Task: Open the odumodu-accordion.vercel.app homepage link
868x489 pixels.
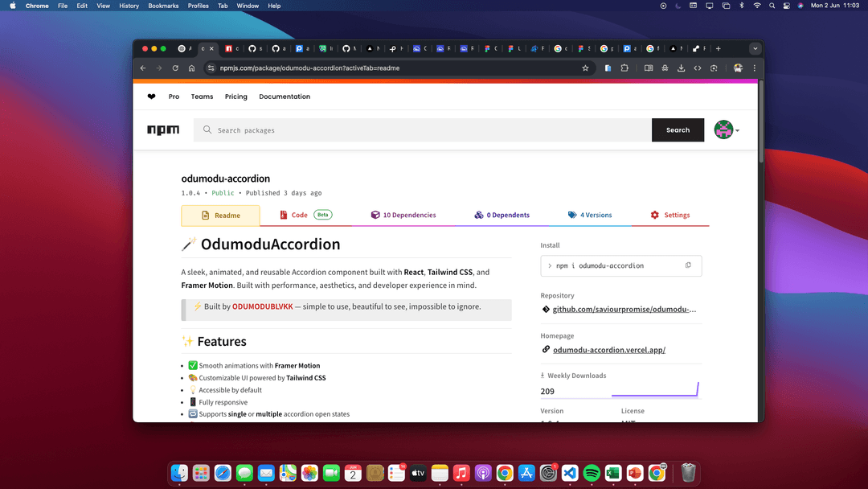Action: [609, 349]
